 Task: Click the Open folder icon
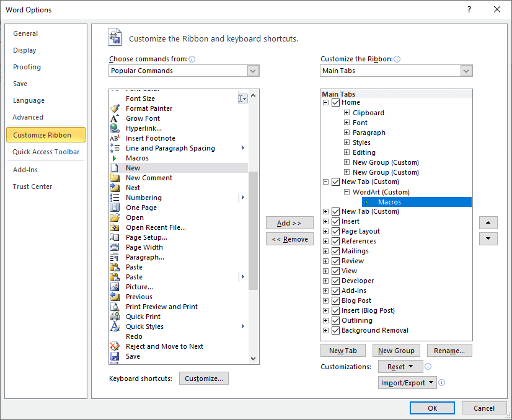click(115, 217)
